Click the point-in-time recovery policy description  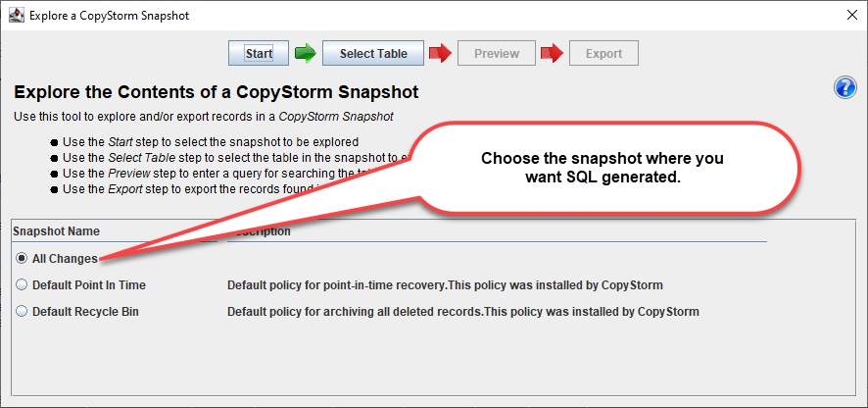(x=445, y=285)
